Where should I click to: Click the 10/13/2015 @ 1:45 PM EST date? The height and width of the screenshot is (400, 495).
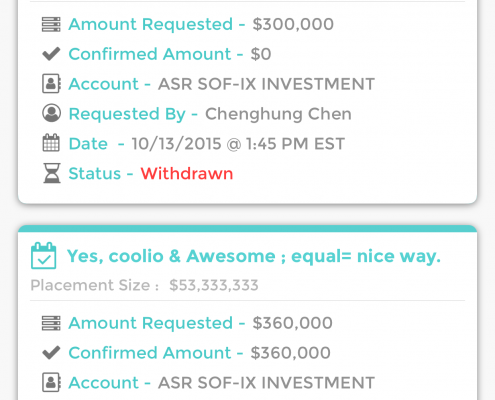238,144
